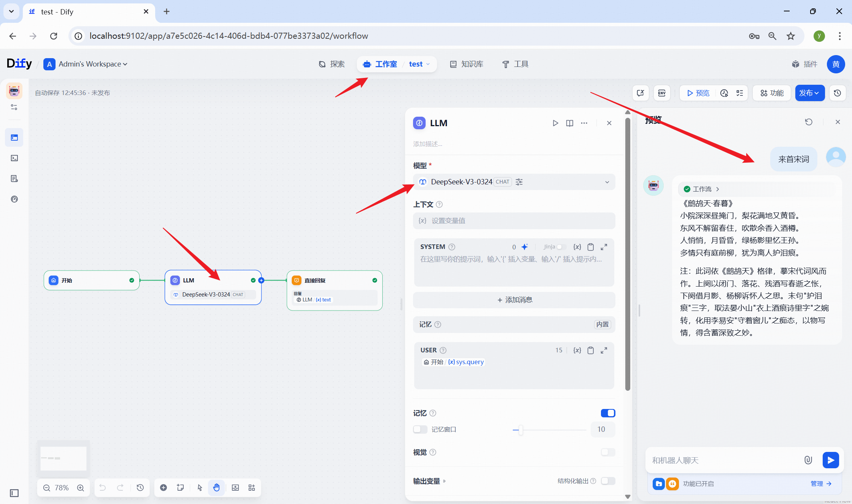Open version history clock icon
The image size is (852, 504).
[837, 93]
